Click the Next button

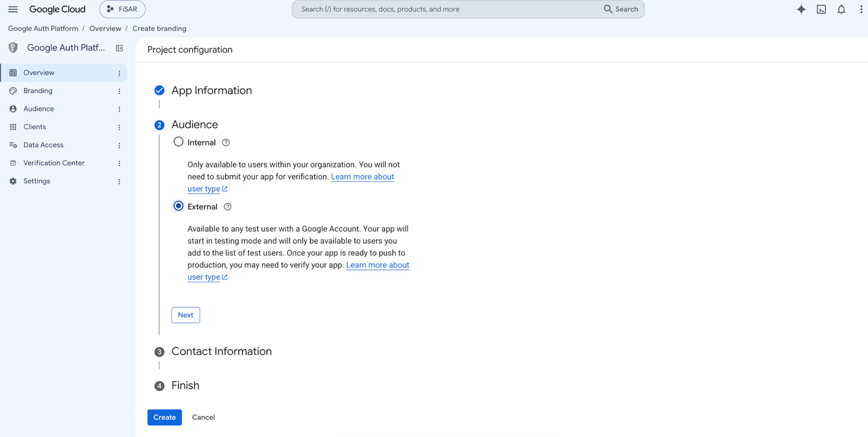pyautogui.click(x=186, y=315)
